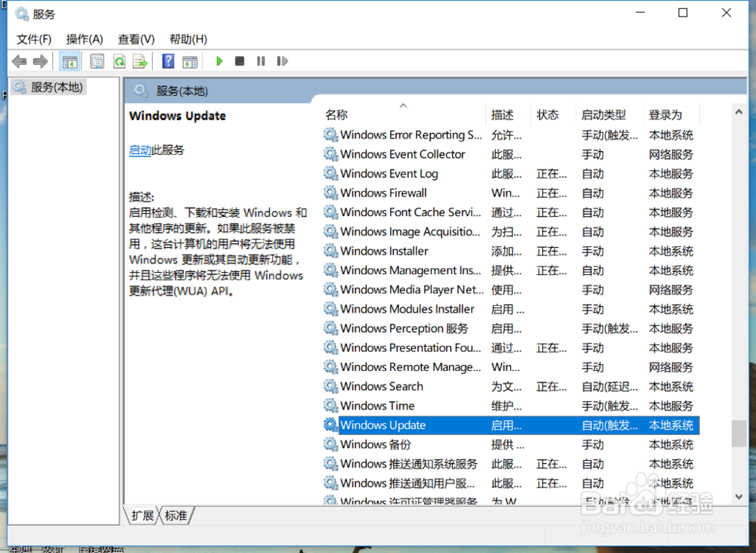This screenshot has height=553, width=756.
Task: Open the Help question mark icon
Action: coord(169,61)
